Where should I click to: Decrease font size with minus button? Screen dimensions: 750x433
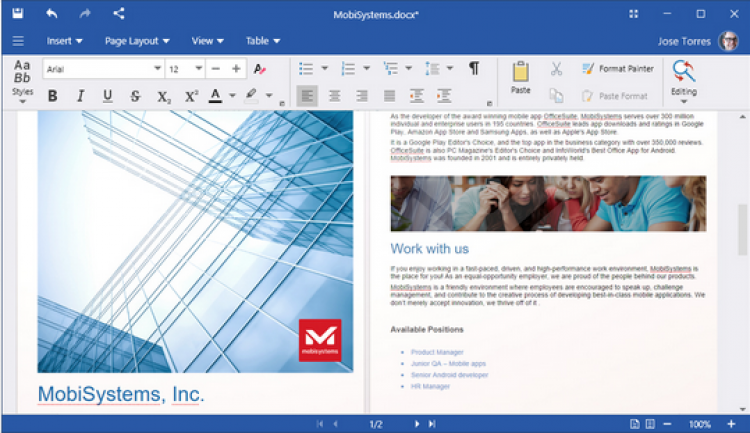tap(216, 69)
